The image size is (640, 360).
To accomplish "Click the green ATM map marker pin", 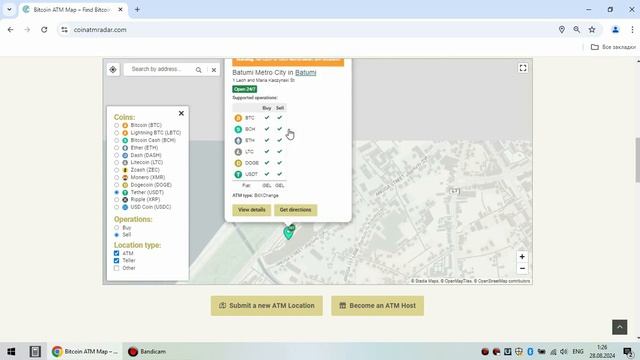I will click(x=289, y=233).
